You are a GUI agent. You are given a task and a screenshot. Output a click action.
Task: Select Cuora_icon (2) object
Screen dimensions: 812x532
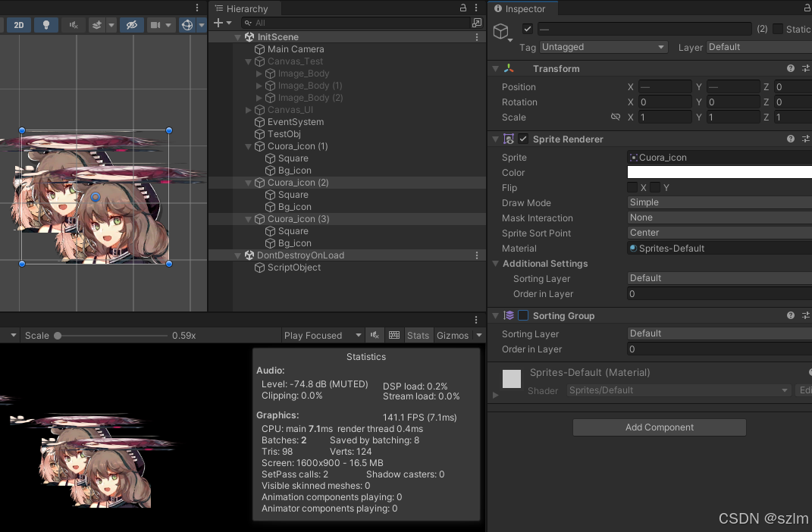click(x=298, y=183)
